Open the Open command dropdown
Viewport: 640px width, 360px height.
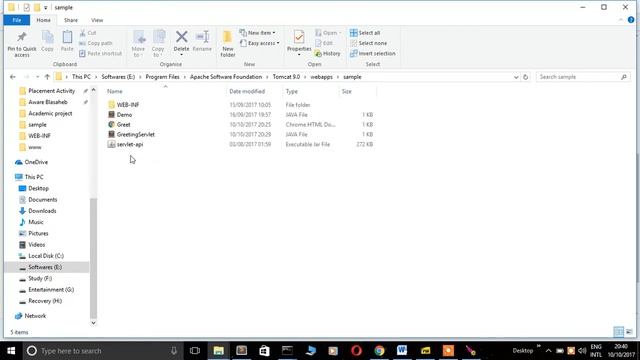click(328, 33)
